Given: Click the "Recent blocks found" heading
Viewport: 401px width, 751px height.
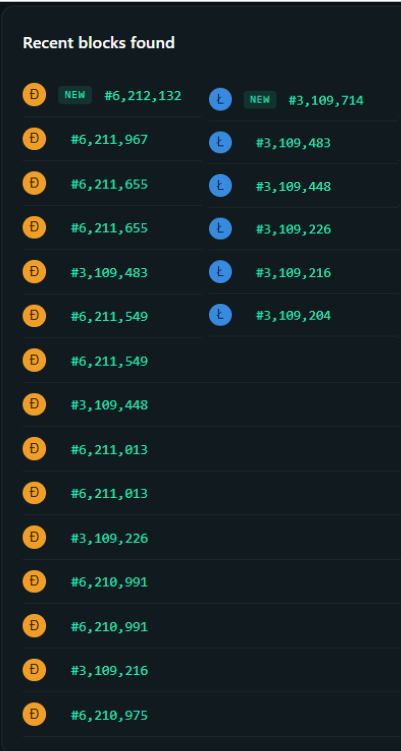Looking at the screenshot, I should click(99, 43).
